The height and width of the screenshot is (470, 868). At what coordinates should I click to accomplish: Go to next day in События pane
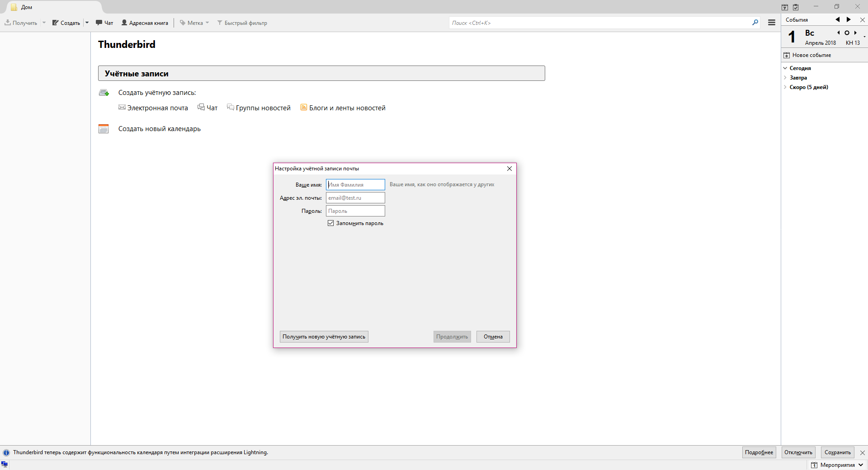(849, 19)
